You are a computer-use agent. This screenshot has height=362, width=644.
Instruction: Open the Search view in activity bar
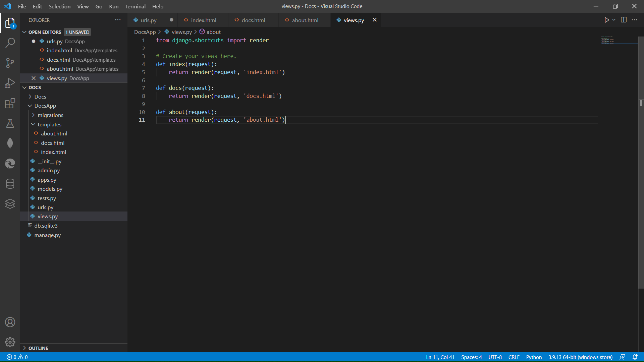[10, 43]
